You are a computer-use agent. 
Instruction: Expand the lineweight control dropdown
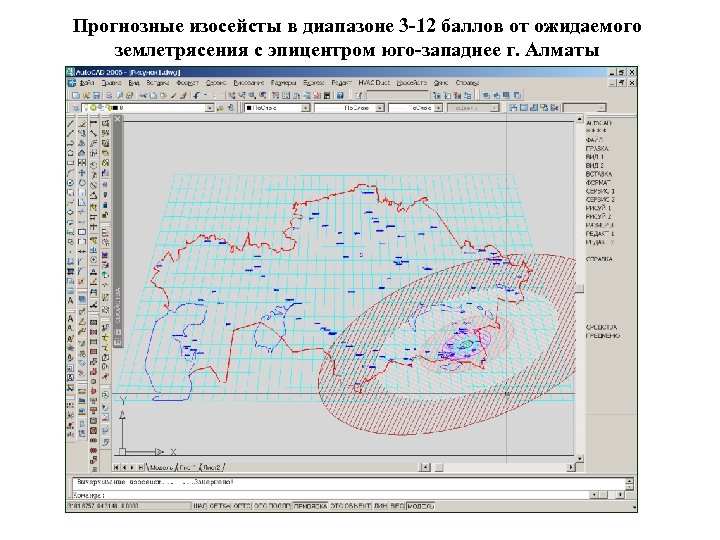tap(439, 108)
